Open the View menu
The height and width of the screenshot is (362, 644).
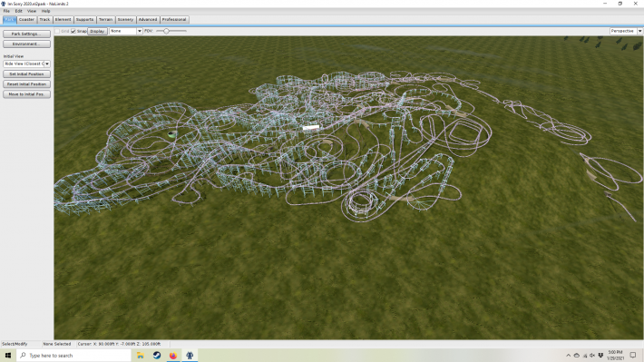point(32,11)
